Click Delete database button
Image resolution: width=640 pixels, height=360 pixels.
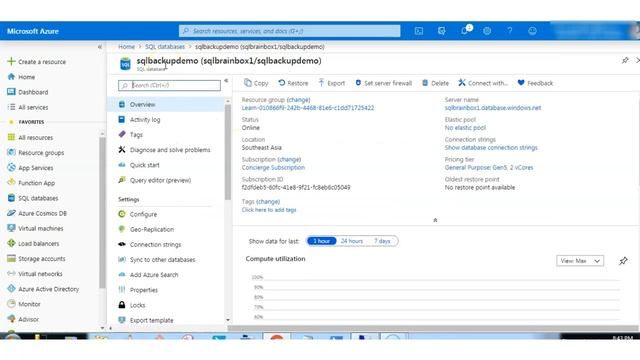click(435, 83)
